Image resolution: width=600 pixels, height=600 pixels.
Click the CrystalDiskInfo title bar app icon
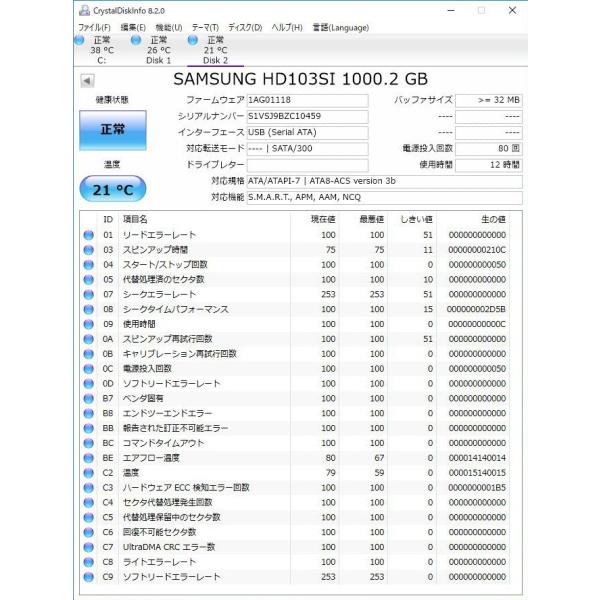tap(84, 10)
